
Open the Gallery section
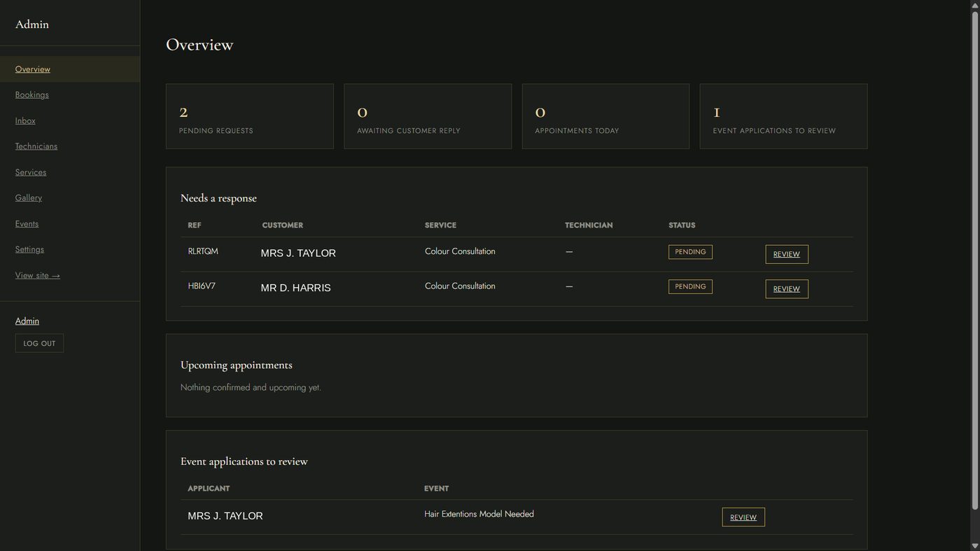[29, 198]
